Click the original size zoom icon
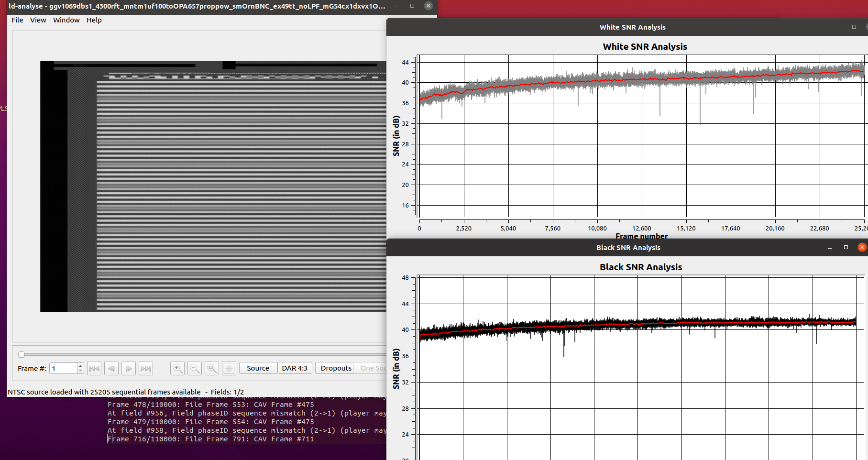The height and width of the screenshot is (460, 868). (212, 368)
